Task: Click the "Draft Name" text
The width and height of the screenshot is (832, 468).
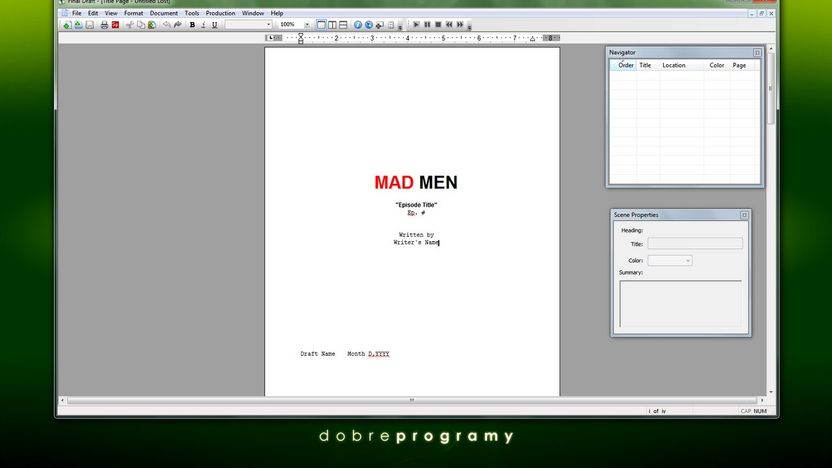Action: [317, 354]
